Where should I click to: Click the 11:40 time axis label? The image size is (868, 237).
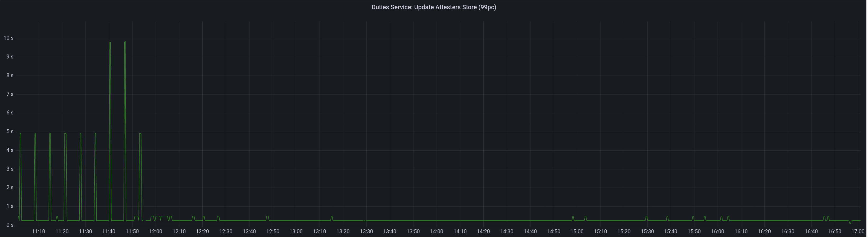109,232
